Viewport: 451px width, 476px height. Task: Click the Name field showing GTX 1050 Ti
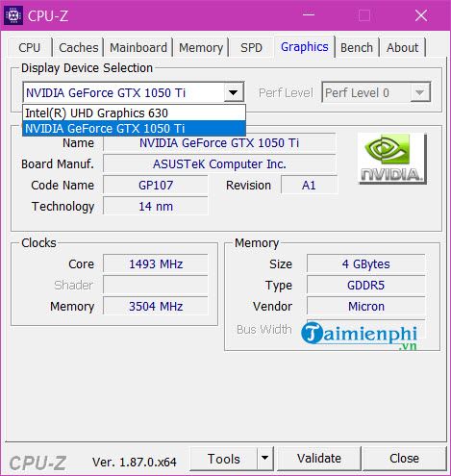[219, 143]
